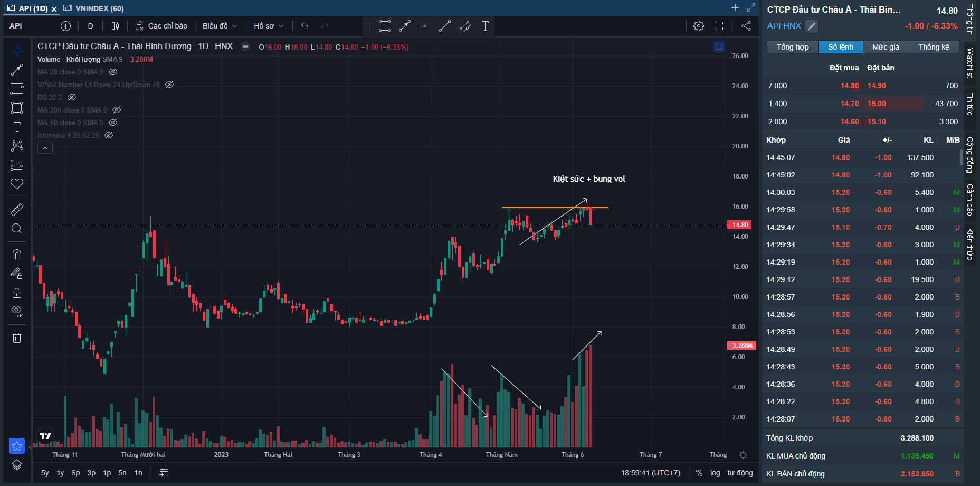Lock all drawing tools
Viewport: 980px width, 486px height.
coord(17,293)
